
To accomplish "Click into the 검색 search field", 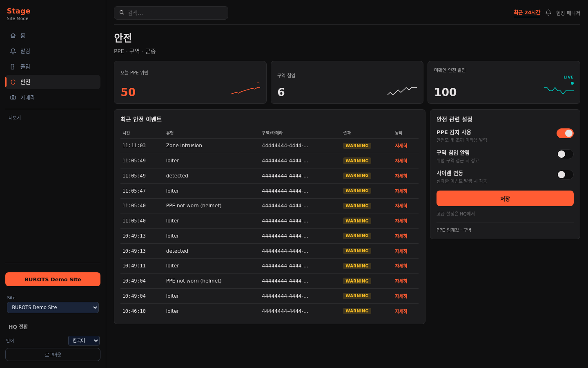I will tap(171, 13).
